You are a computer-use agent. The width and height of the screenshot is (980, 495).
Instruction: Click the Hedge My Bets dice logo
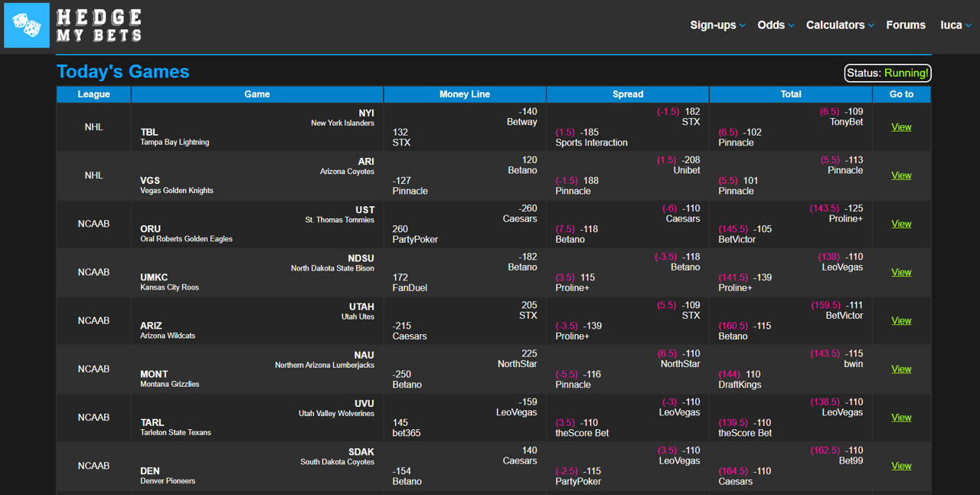click(x=27, y=25)
